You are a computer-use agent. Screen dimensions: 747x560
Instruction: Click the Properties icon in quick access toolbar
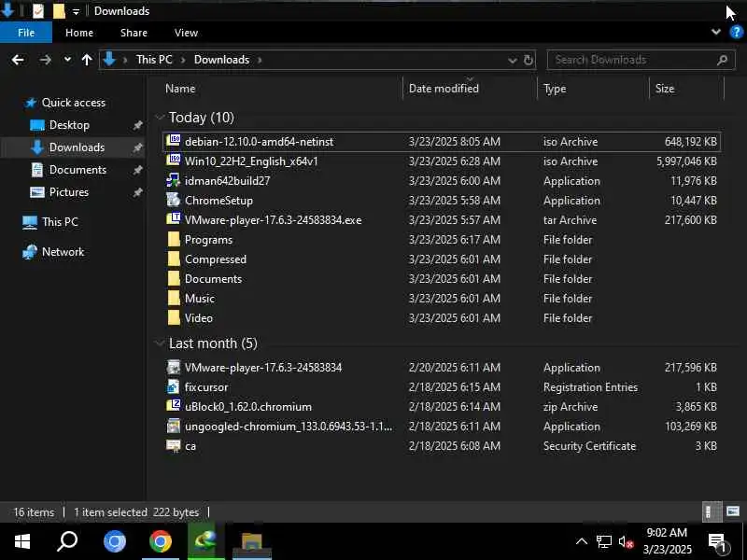coord(38,10)
